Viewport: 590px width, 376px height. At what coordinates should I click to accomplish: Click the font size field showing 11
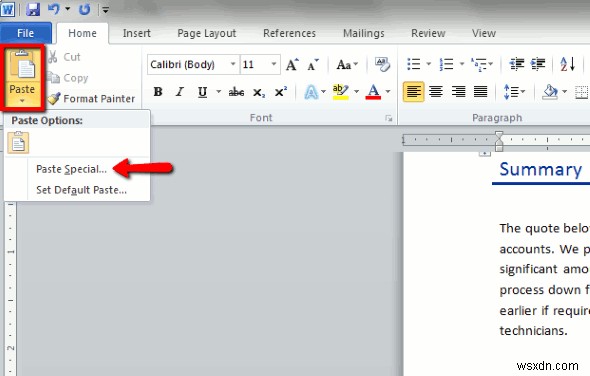point(255,64)
